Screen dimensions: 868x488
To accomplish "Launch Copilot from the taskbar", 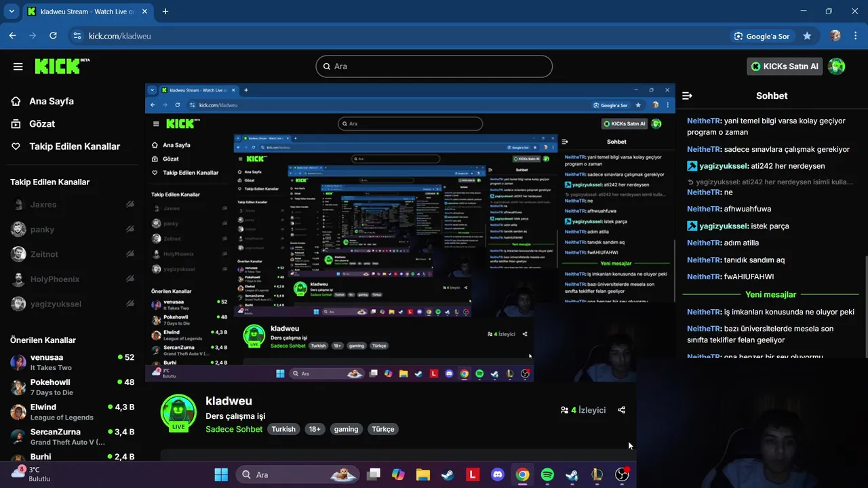I will 398,474.
